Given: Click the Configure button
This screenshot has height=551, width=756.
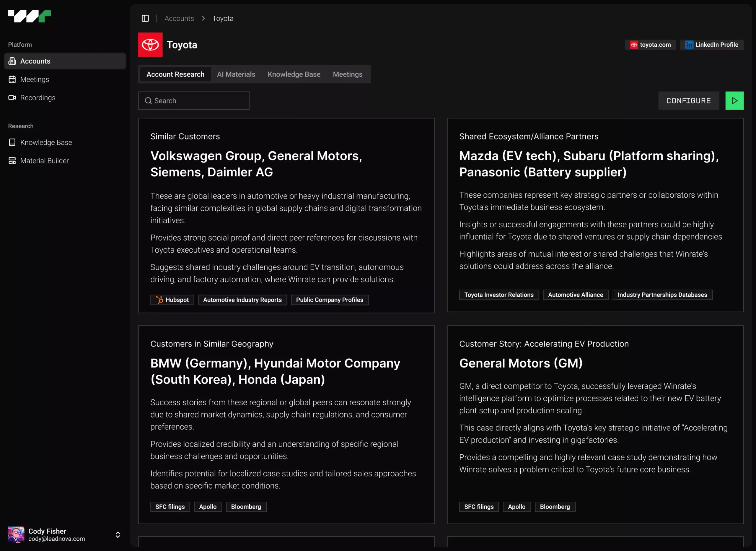Looking at the screenshot, I should (689, 101).
